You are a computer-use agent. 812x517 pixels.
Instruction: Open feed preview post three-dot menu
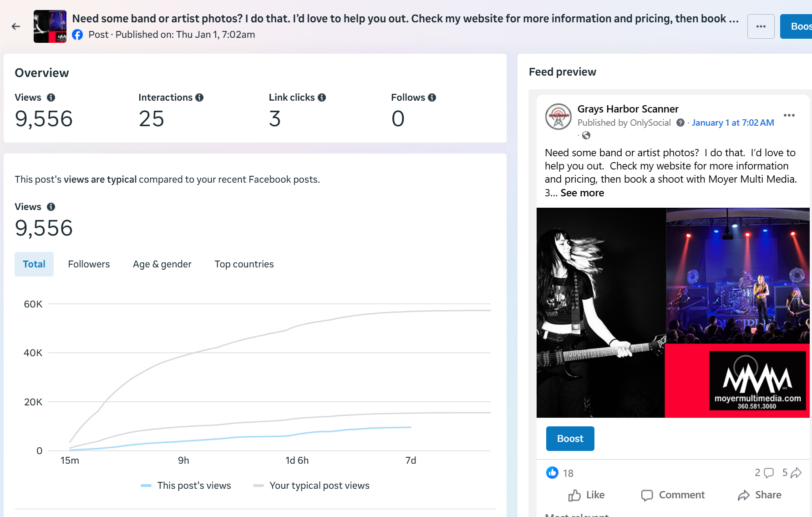click(x=789, y=115)
